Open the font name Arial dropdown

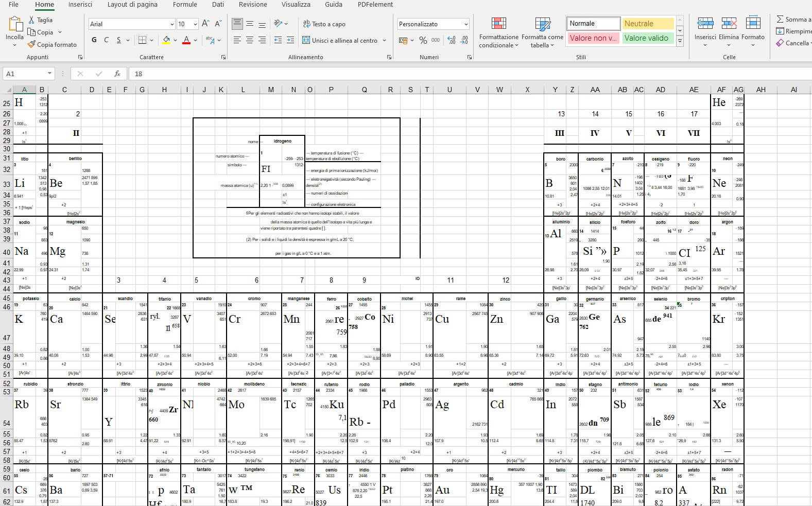click(171, 24)
